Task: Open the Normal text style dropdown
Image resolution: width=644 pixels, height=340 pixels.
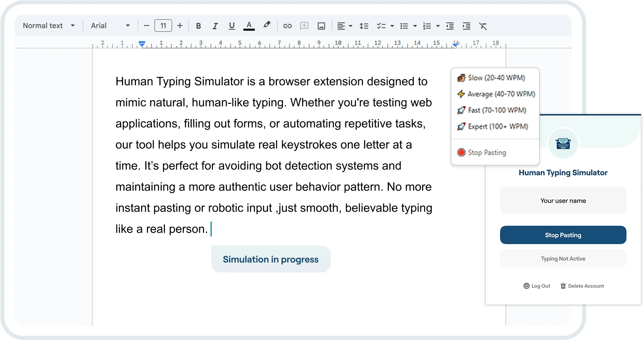Action: click(48, 26)
